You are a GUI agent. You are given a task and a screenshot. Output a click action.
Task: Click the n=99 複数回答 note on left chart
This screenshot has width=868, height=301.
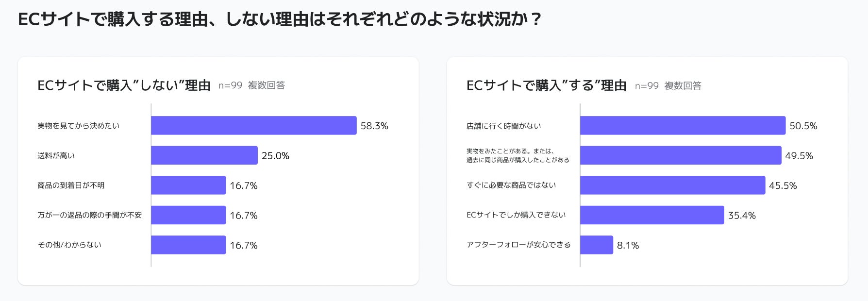click(251, 85)
